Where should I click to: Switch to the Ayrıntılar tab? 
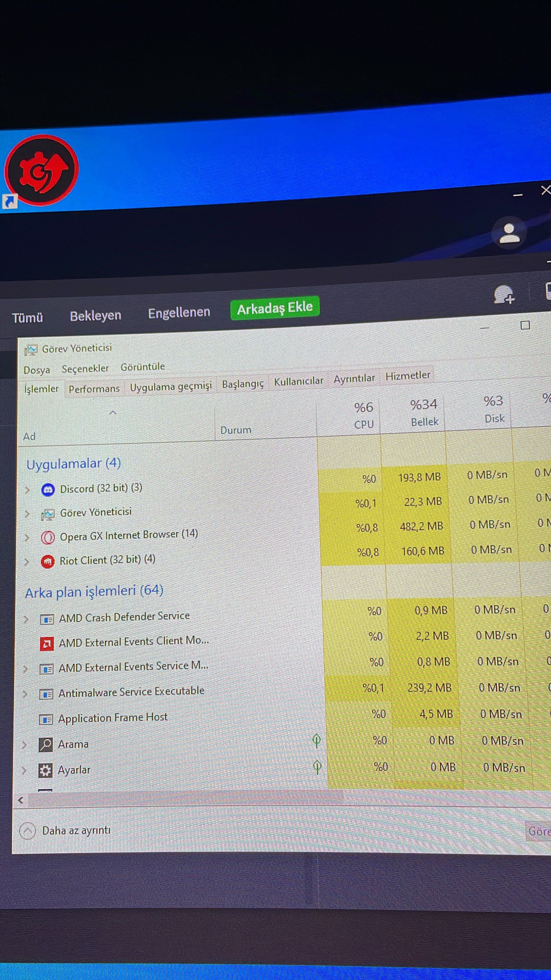click(354, 378)
